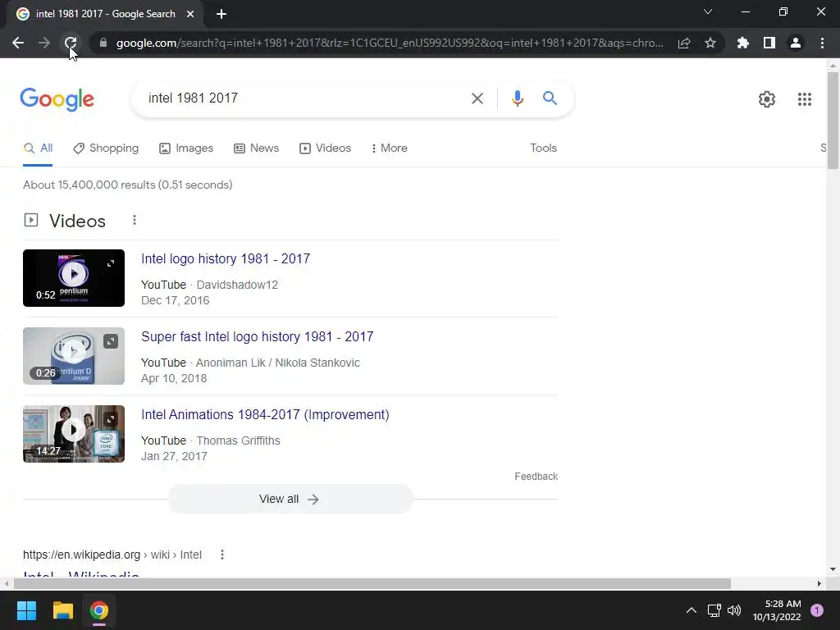The height and width of the screenshot is (630, 840).
Task: Select the All results tab
Action: [38, 148]
